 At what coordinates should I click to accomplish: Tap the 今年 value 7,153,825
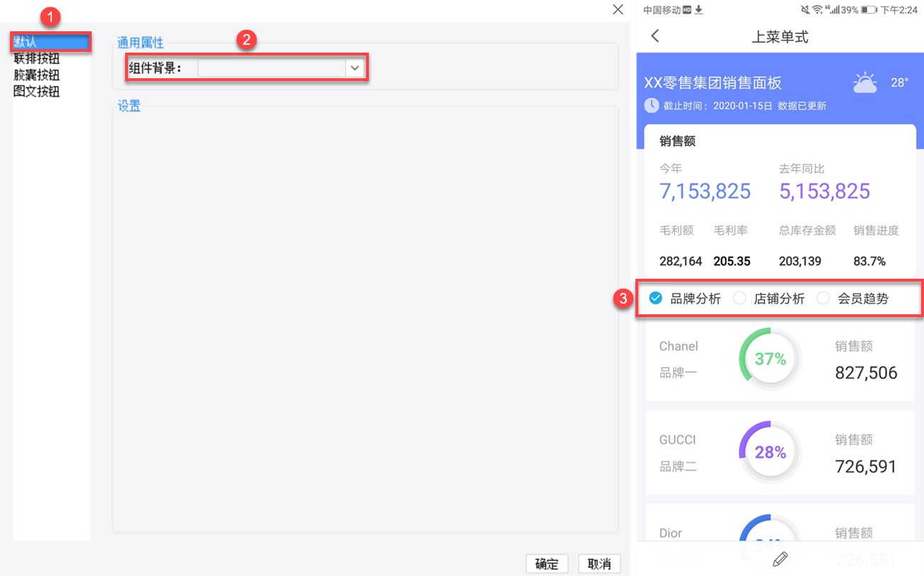point(705,191)
